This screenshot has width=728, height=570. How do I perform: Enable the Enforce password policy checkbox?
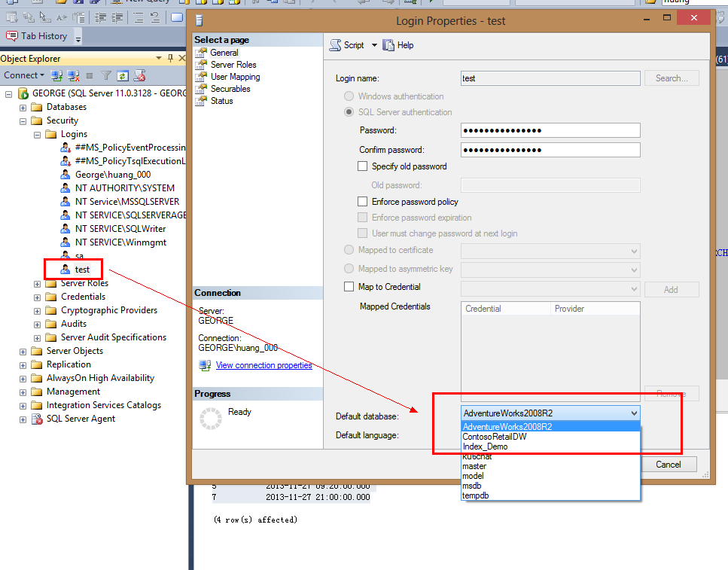[363, 202]
